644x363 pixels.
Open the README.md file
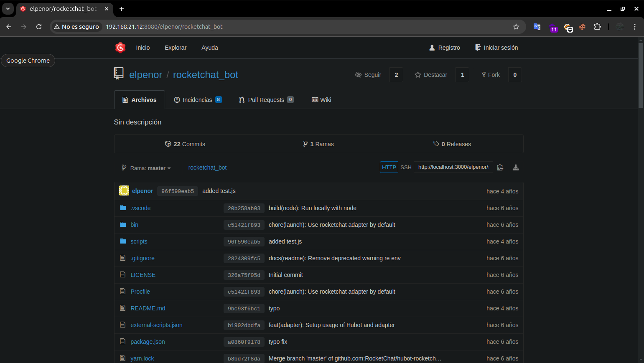tap(148, 308)
